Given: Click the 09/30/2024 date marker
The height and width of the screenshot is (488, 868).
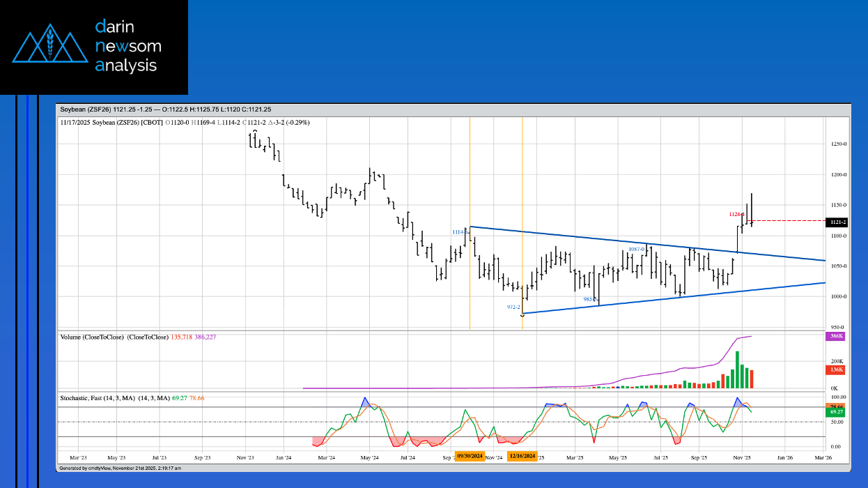Looking at the screenshot, I should point(470,456).
